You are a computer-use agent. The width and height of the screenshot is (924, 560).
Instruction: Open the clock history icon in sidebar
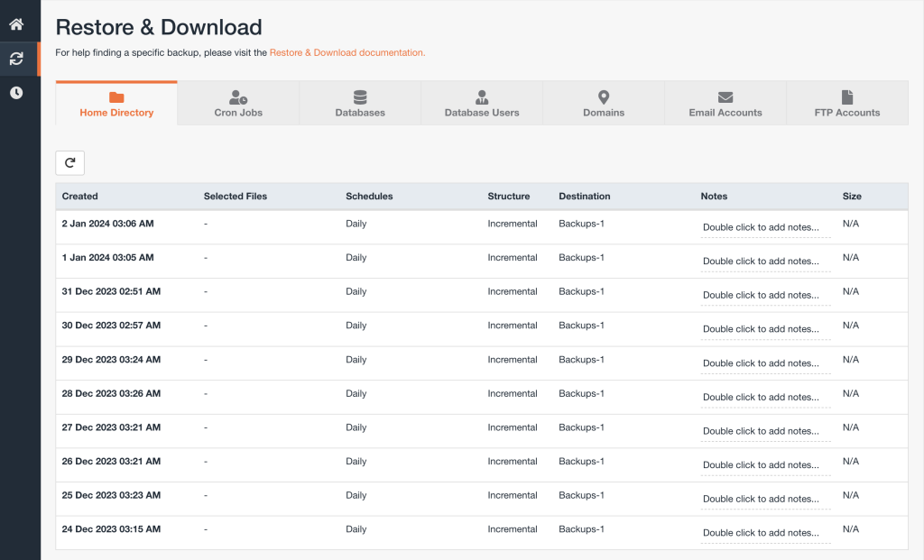(16, 93)
